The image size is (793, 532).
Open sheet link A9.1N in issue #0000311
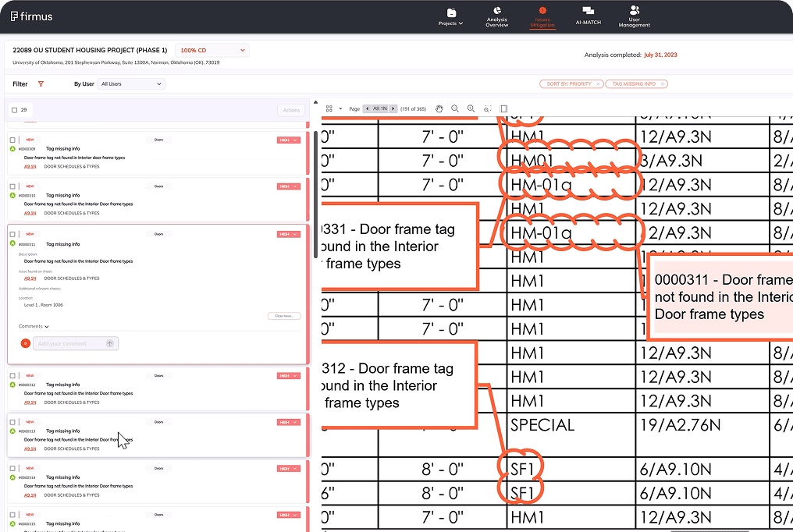30,278
